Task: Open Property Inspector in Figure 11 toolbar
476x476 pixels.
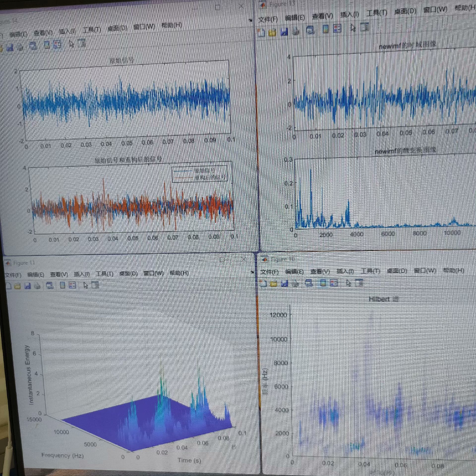Action: [95, 285]
